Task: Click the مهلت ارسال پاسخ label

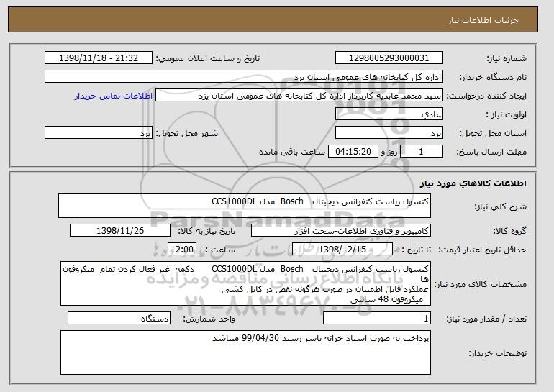Action: click(x=491, y=152)
